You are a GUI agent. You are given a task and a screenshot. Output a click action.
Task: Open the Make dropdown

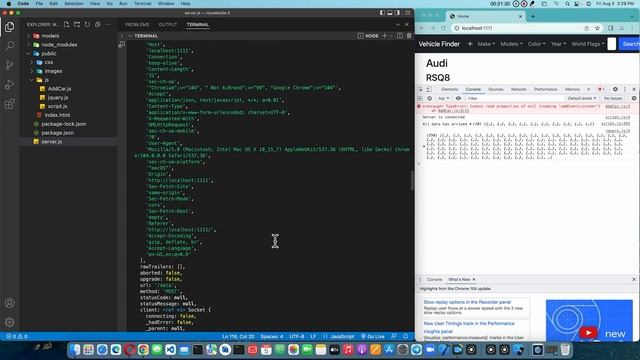pyautogui.click(x=486, y=44)
